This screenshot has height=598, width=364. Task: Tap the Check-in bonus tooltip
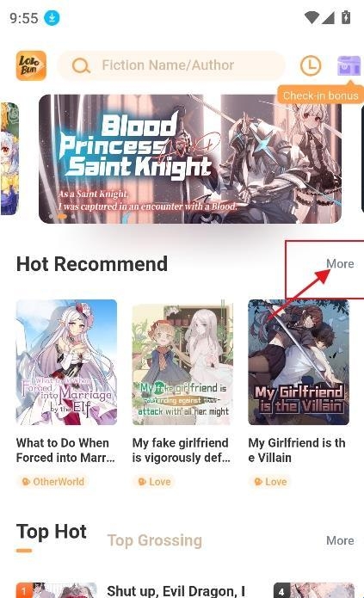click(320, 95)
